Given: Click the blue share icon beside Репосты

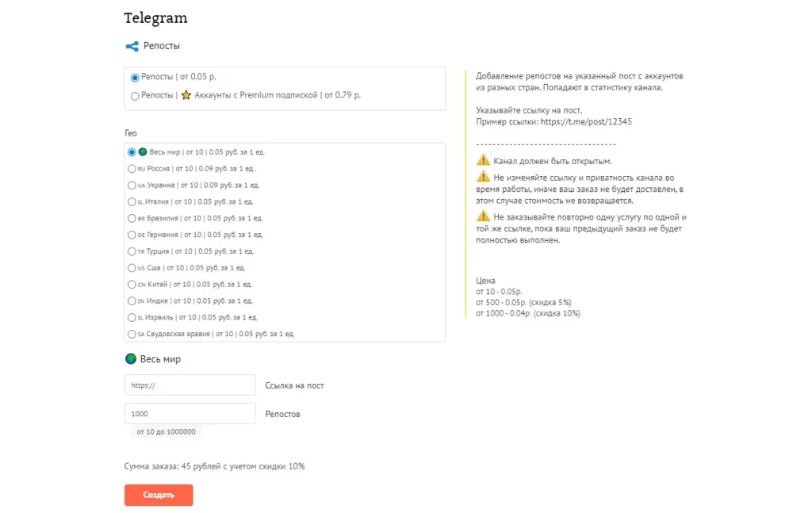Looking at the screenshot, I should point(132,46).
